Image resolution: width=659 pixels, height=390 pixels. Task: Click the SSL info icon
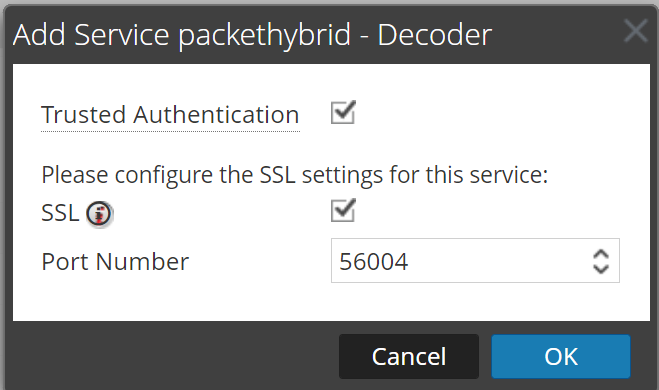tap(100, 214)
